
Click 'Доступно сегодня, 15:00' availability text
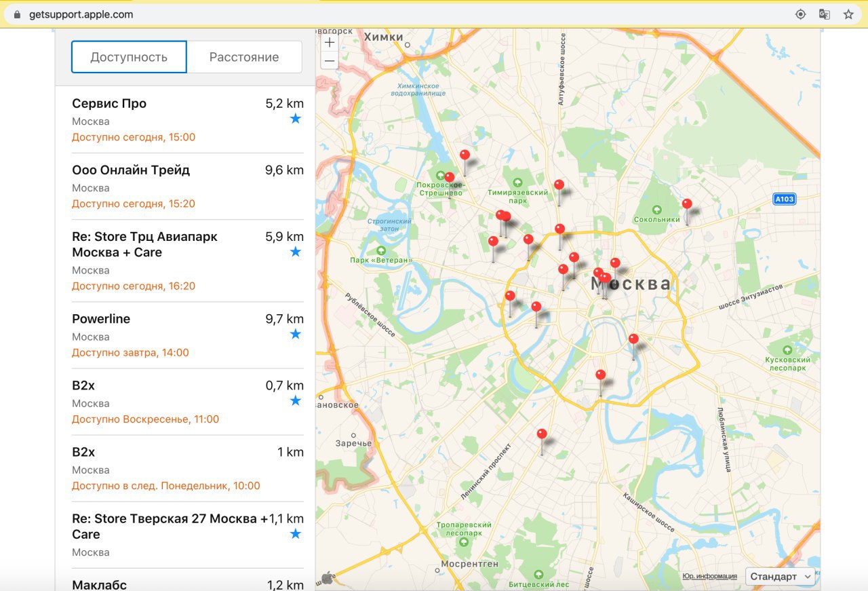(134, 137)
